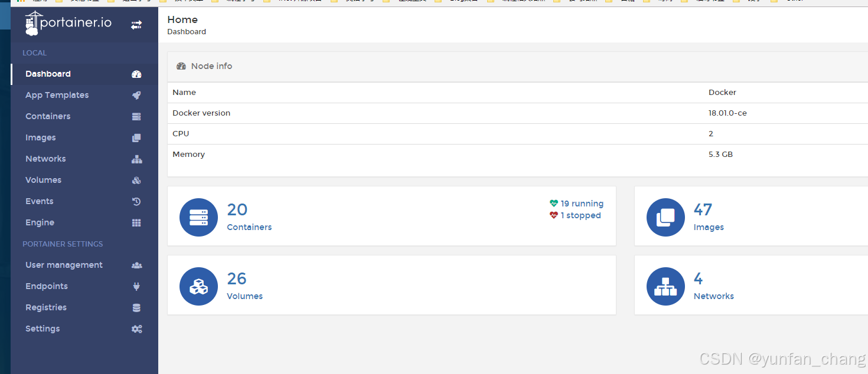The height and width of the screenshot is (374, 868).
Task: Click the Events history icon
Action: click(x=136, y=202)
